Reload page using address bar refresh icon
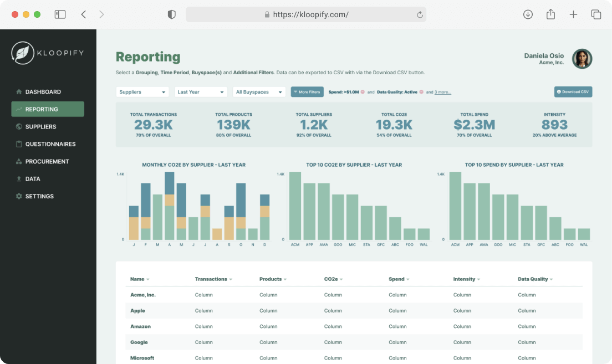 pyautogui.click(x=420, y=14)
